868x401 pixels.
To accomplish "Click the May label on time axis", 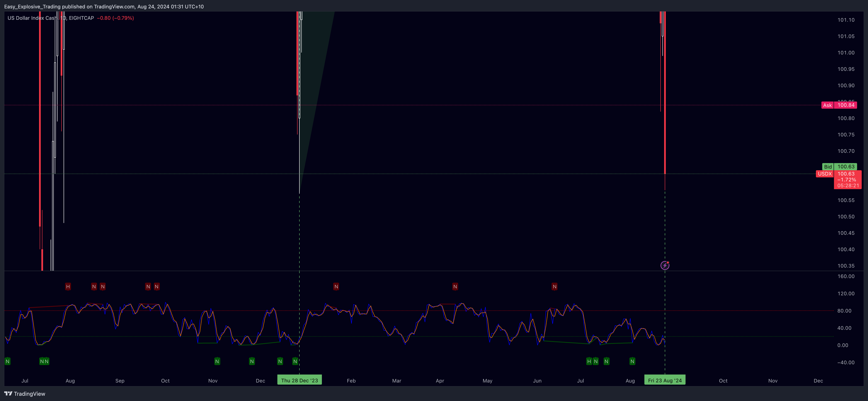I will click(x=487, y=381).
